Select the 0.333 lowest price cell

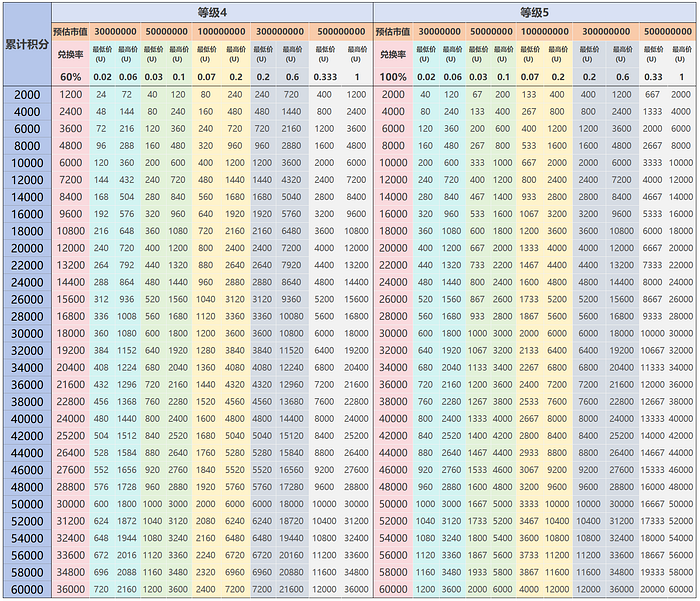[325, 77]
